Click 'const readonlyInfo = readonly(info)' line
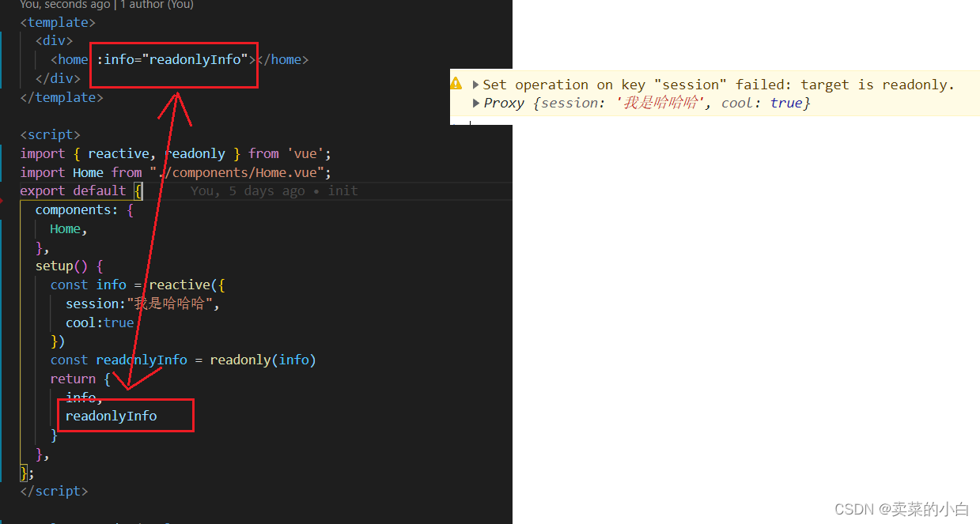This screenshot has height=524, width=980. click(184, 360)
